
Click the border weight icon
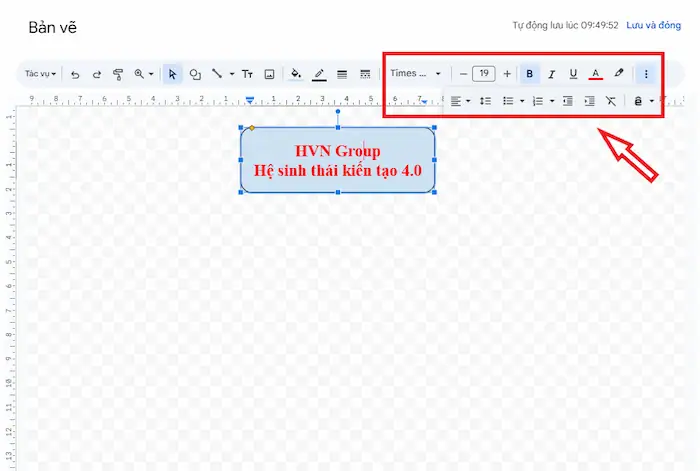(x=342, y=74)
